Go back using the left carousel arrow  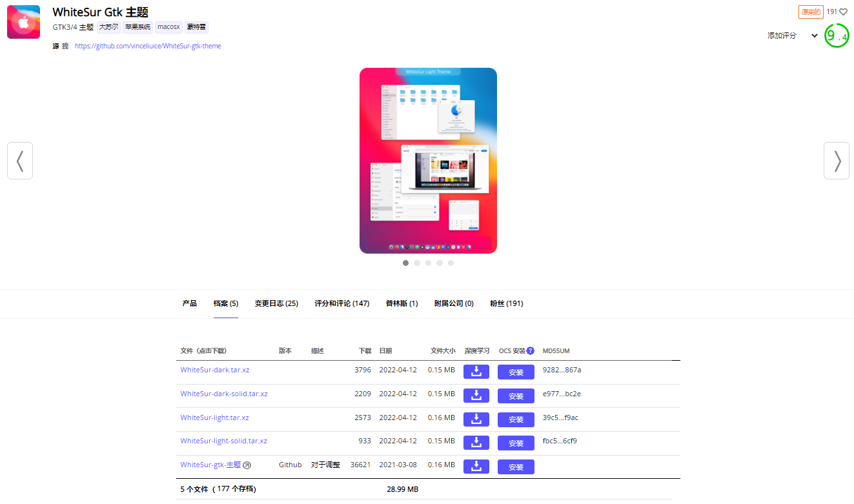tap(20, 161)
